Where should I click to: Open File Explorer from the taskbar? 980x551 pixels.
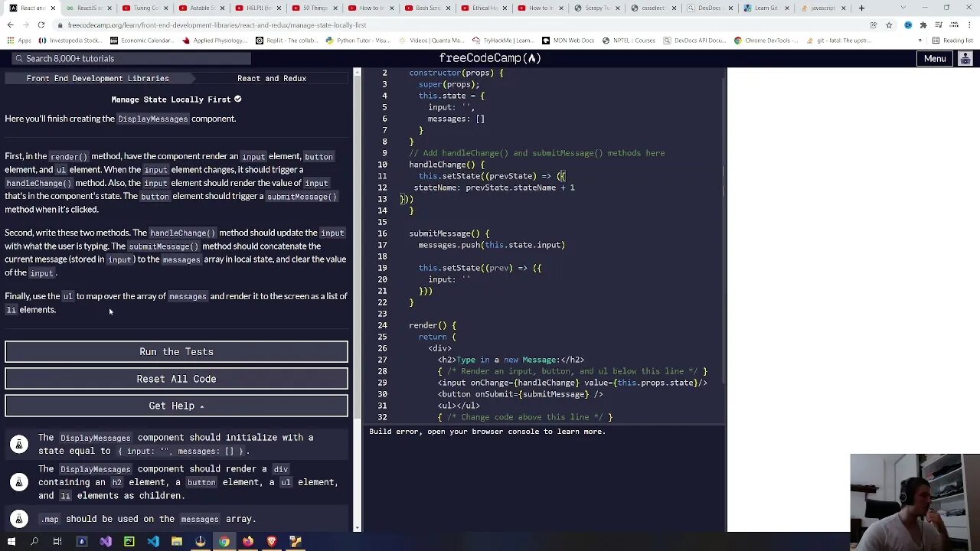click(177, 542)
